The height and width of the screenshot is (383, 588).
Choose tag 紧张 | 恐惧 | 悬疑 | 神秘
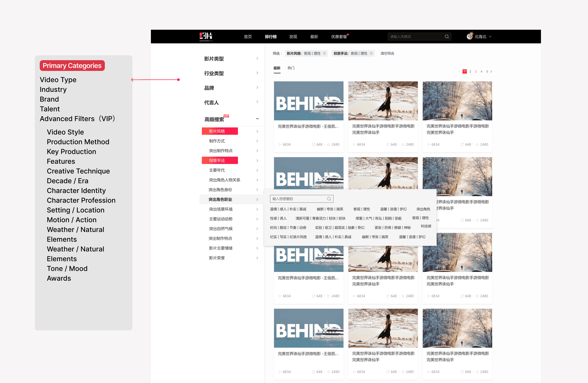click(392, 228)
